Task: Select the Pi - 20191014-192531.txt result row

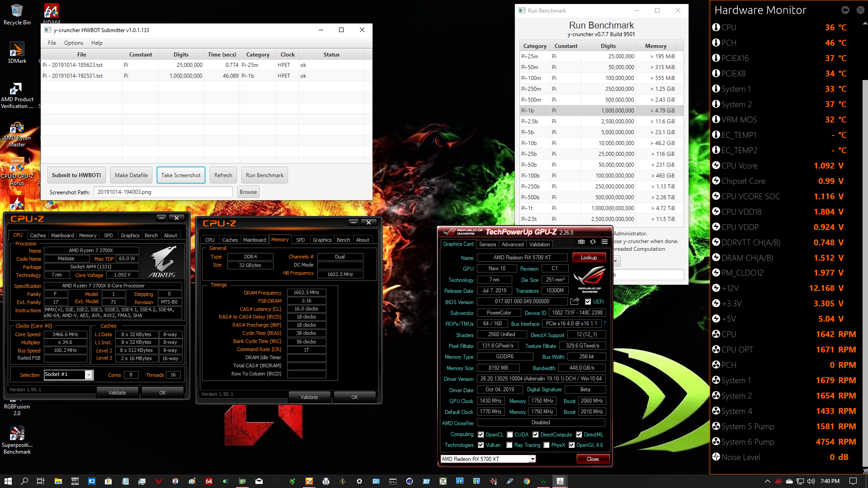Action: 206,76
